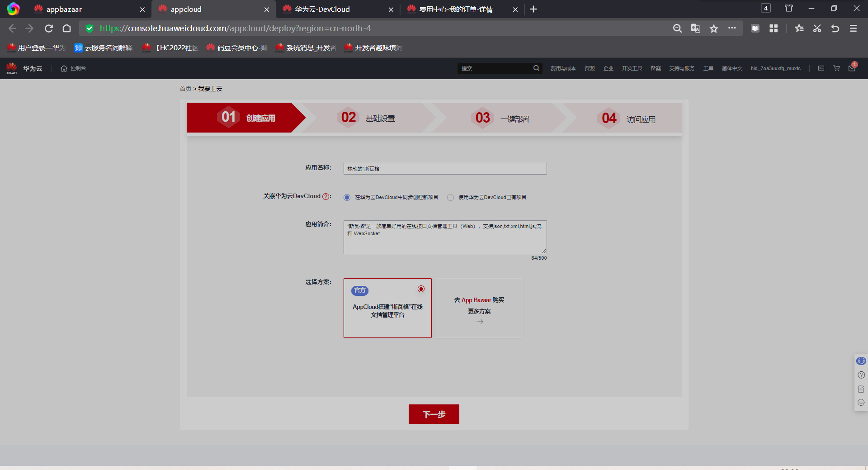Screen dimensions: 868x470
Task: Open the 费用与成本 menu
Action: 563,68
